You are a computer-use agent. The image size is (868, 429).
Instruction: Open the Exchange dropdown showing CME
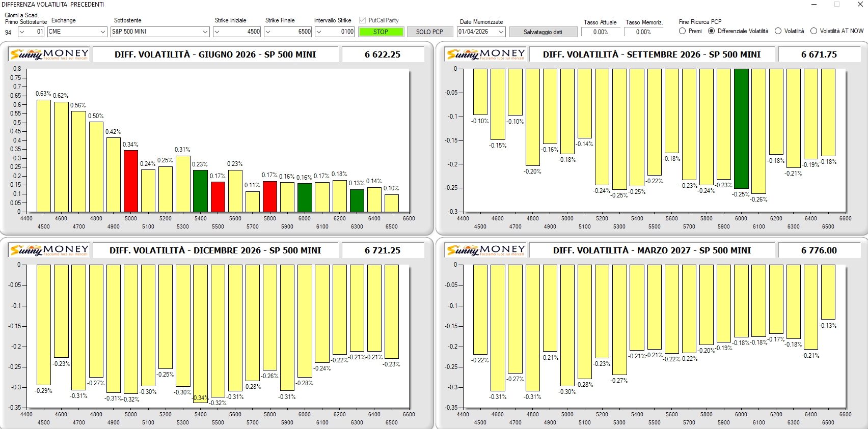coord(102,32)
